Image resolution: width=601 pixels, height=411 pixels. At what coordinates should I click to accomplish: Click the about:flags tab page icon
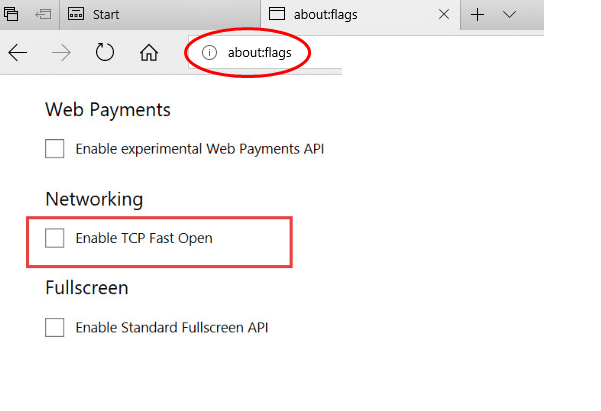click(x=277, y=14)
